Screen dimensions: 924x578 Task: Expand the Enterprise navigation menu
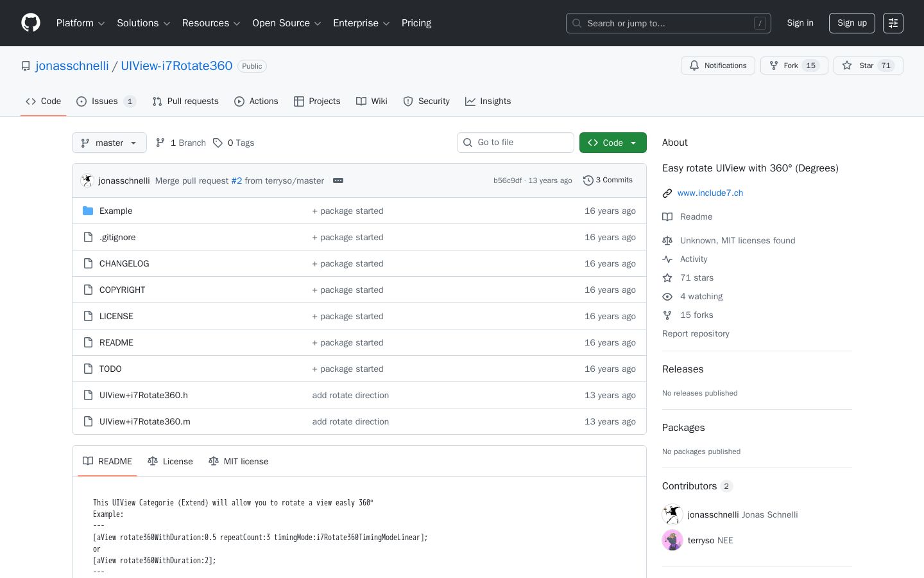(361, 23)
